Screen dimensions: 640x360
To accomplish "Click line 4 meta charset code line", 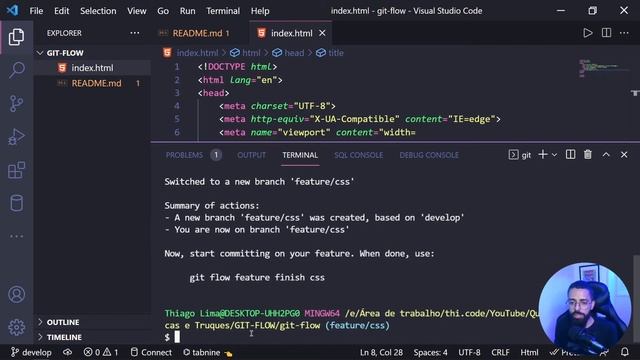I will (277, 106).
